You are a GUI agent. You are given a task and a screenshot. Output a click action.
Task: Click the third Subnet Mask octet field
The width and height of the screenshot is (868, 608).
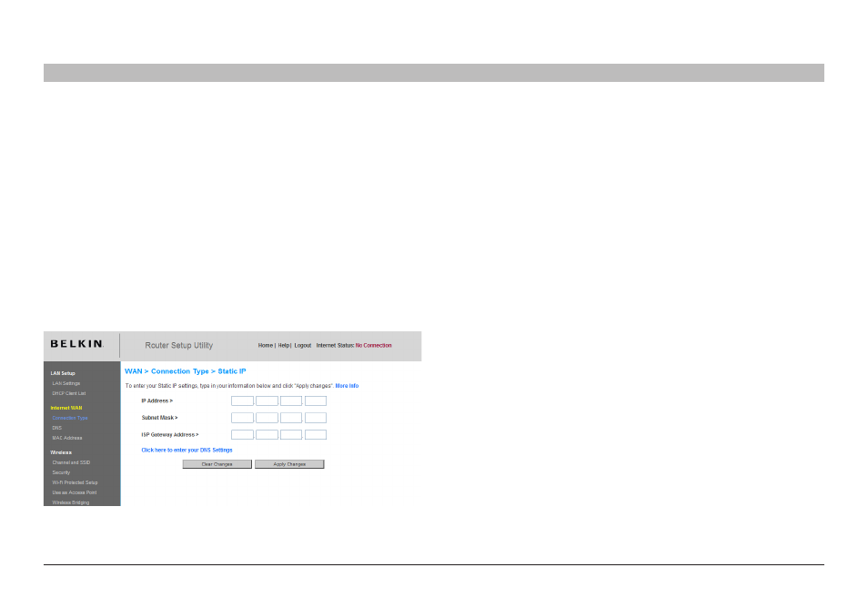tap(291, 418)
